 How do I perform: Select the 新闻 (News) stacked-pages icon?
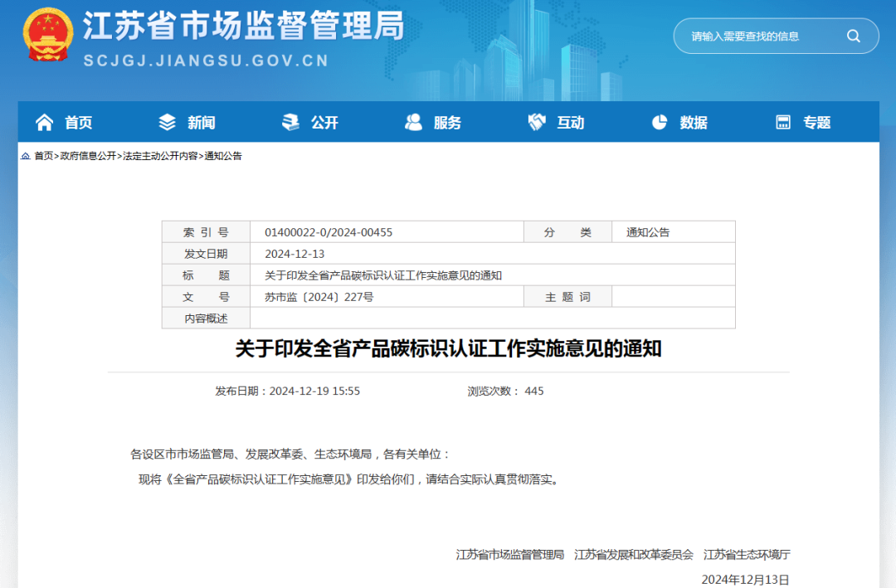pos(165,122)
